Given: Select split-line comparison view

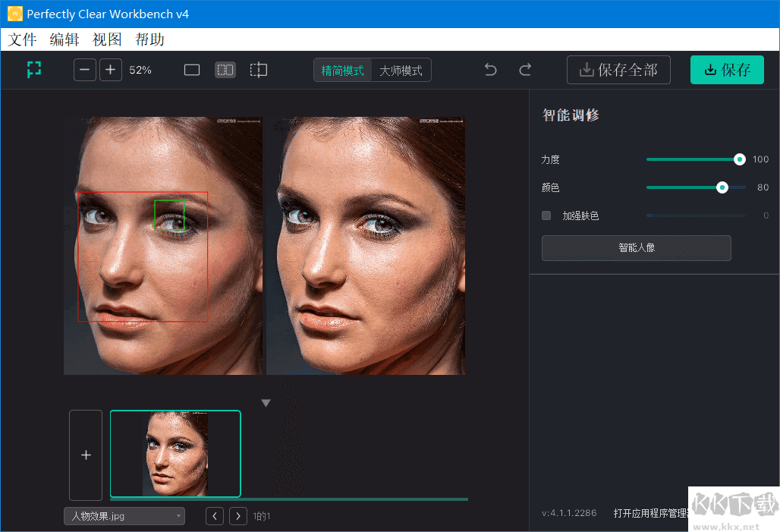Looking at the screenshot, I should [258, 70].
